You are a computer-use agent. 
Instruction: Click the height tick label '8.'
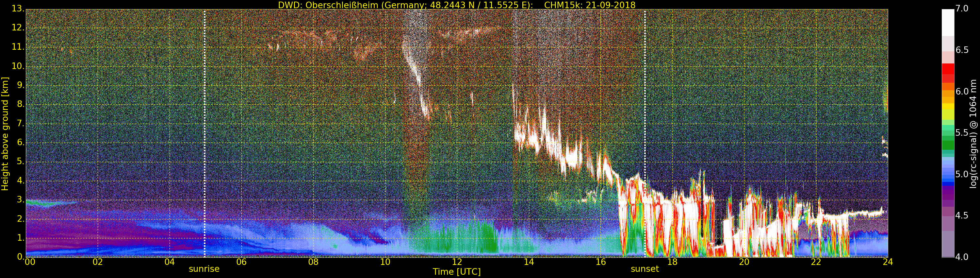(21, 104)
